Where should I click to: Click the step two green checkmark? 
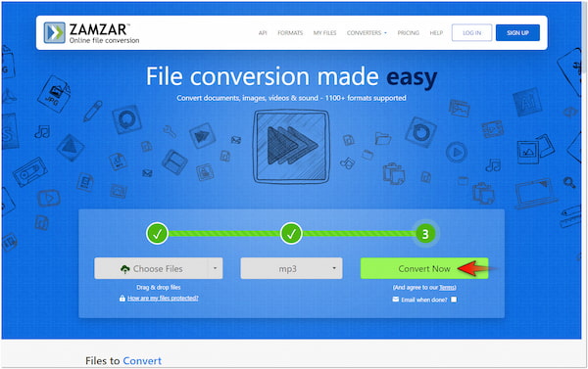(x=291, y=233)
